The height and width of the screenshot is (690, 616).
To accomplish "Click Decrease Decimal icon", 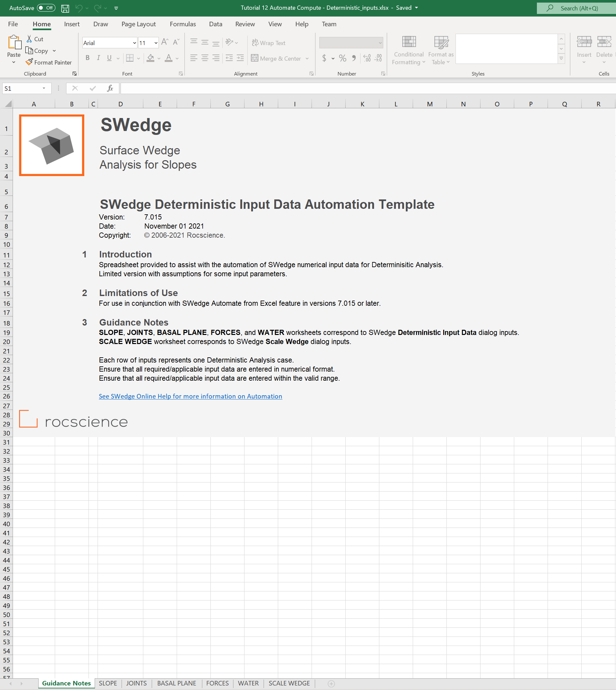I will tap(378, 58).
